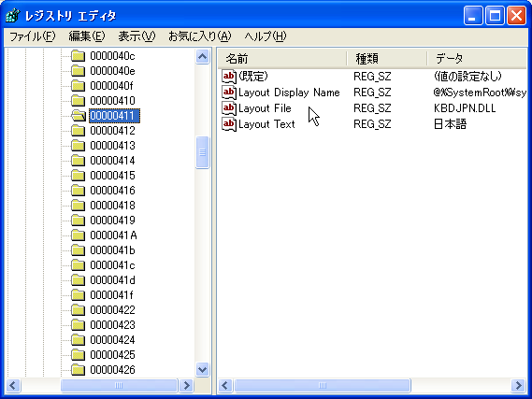Image resolution: width=532 pixels, height=399 pixels.
Task: Click the folder icon for key 0000041f
Action: coord(78,295)
